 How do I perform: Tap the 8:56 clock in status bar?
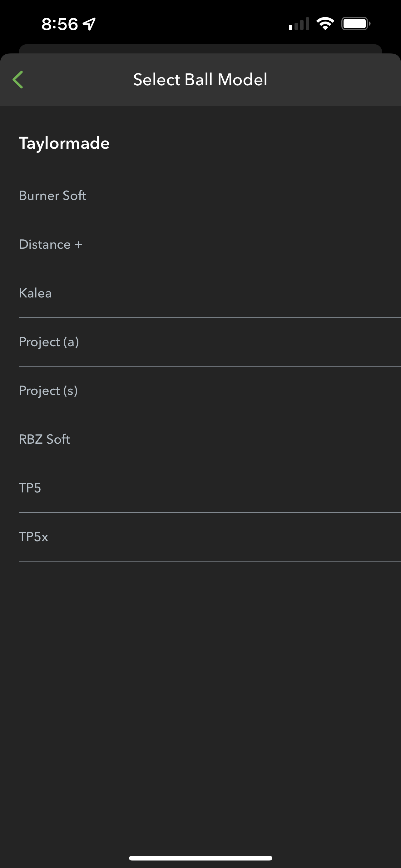(x=60, y=24)
